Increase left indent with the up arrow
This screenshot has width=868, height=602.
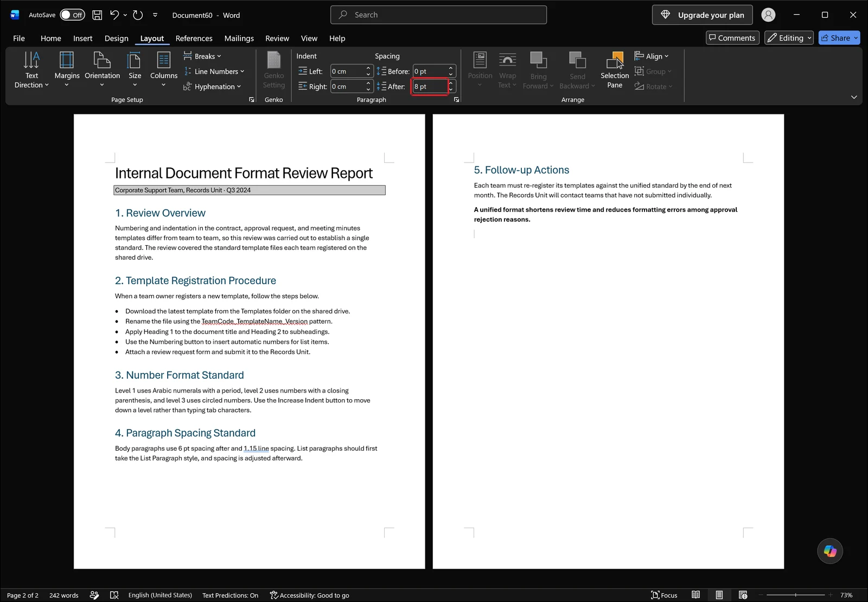click(x=368, y=68)
